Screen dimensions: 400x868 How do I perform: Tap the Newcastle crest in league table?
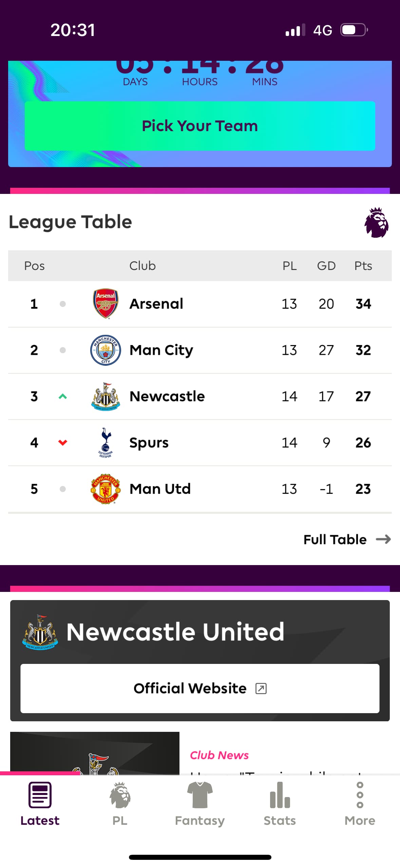[x=106, y=396]
